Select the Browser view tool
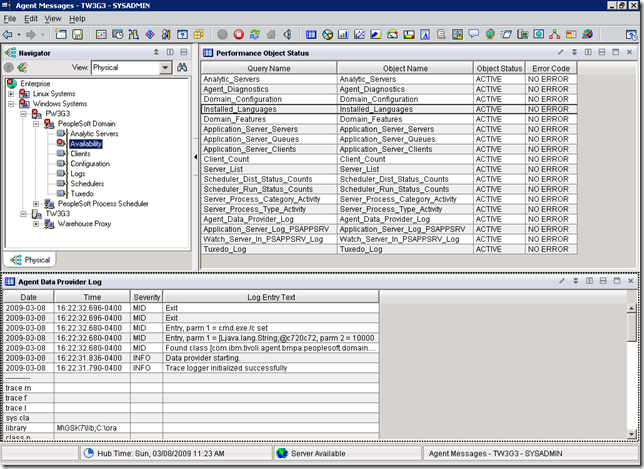 tap(538, 34)
